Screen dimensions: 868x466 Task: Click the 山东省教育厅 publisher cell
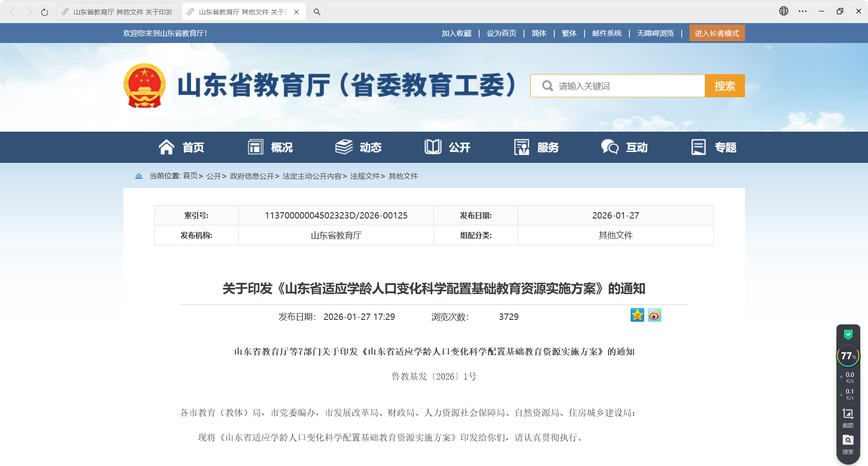pos(336,235)
